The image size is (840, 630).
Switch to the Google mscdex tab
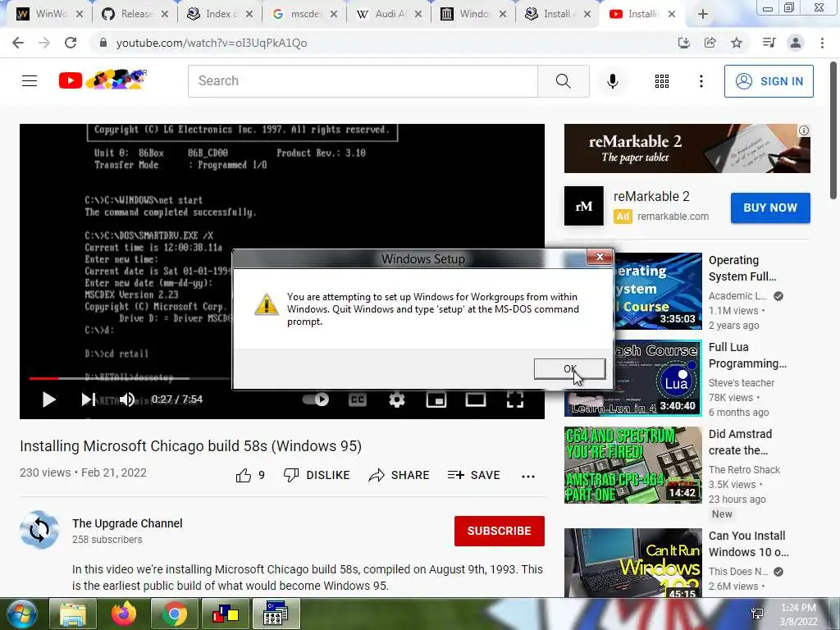[304, 14]
